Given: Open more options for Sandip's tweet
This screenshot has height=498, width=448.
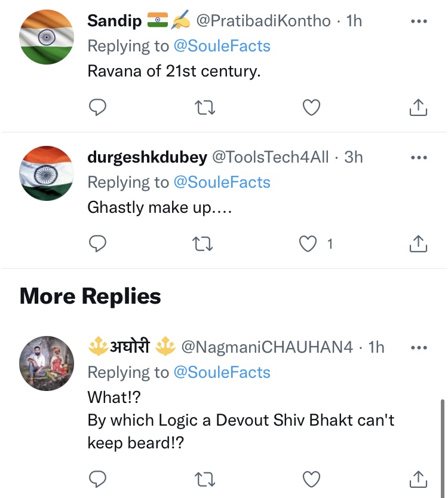Looking at the screenshot, I should click(419, 22).
